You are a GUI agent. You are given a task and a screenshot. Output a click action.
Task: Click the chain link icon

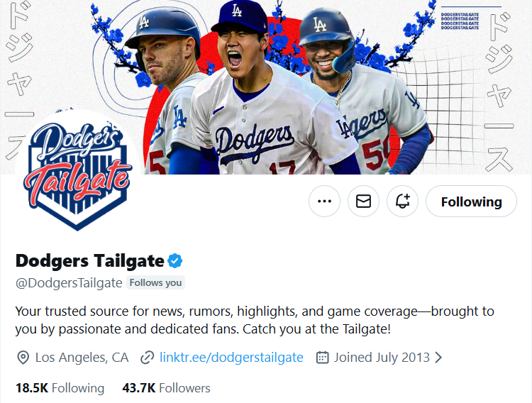148,357
